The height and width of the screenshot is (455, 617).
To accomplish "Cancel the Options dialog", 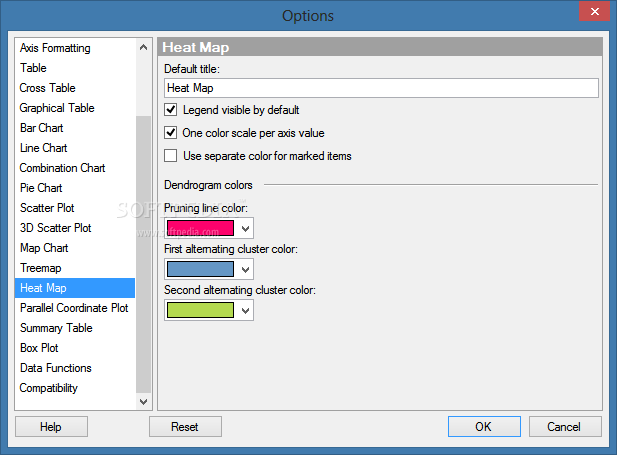I will pyautogui.click(x=563, y=427).
